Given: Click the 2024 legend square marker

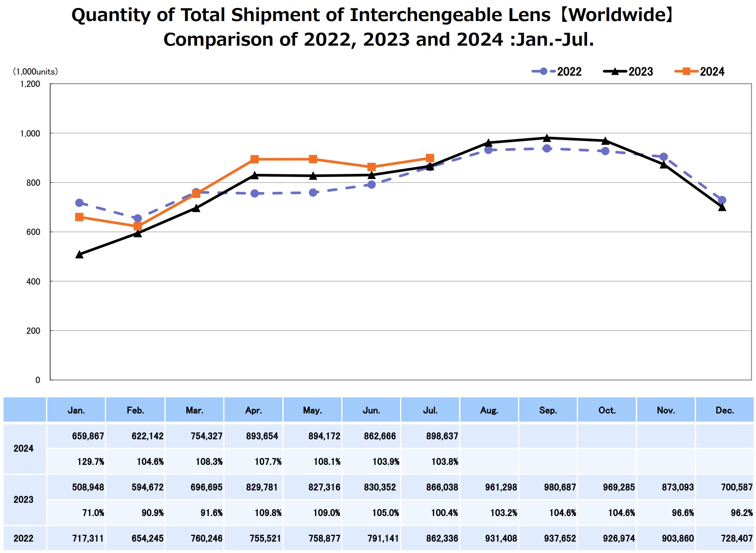Looking at the screenshot, I should coord(686,71).
